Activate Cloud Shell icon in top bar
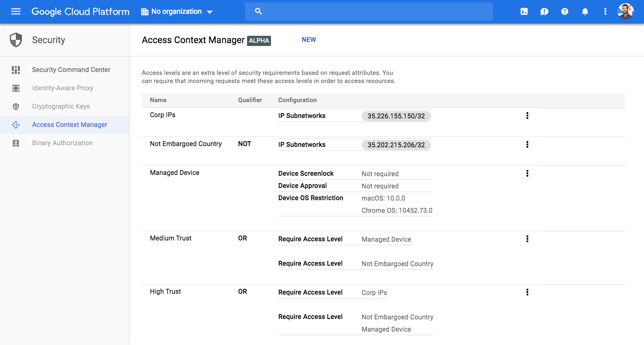Viewport: 644px width, 345px height. 524,11
